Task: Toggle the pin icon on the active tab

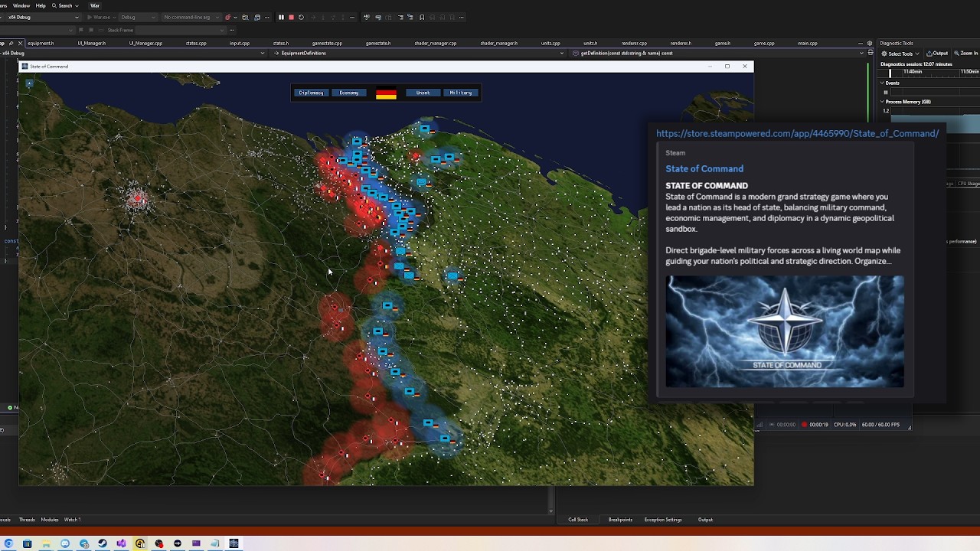Action: tap(11, 44)
